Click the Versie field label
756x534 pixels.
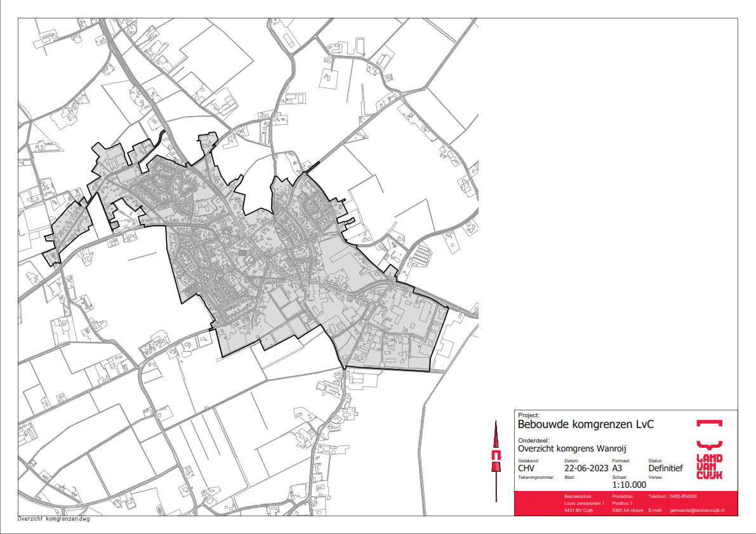point(655,476)
